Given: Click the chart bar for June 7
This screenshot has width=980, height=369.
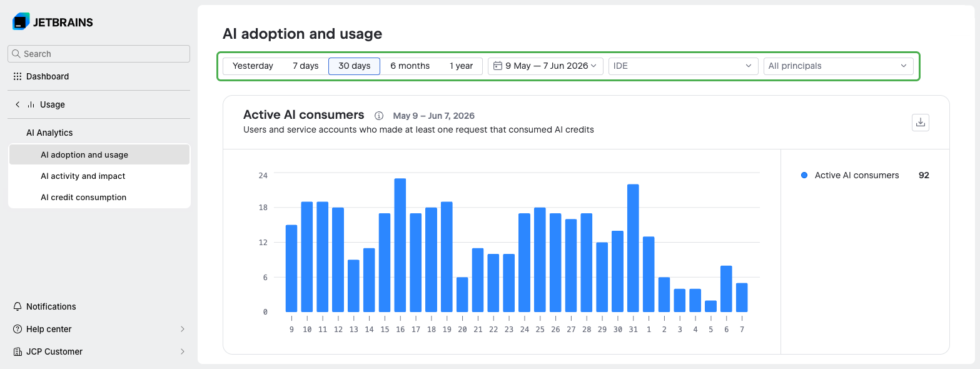Looking at the screenshot, I should (742, 298).
